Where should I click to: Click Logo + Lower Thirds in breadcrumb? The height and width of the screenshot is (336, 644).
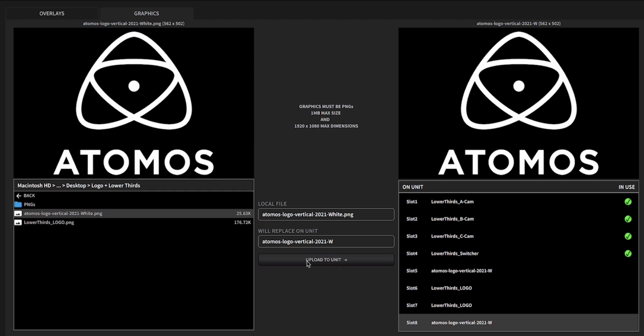pyautogui.click(x=116, y=186)
